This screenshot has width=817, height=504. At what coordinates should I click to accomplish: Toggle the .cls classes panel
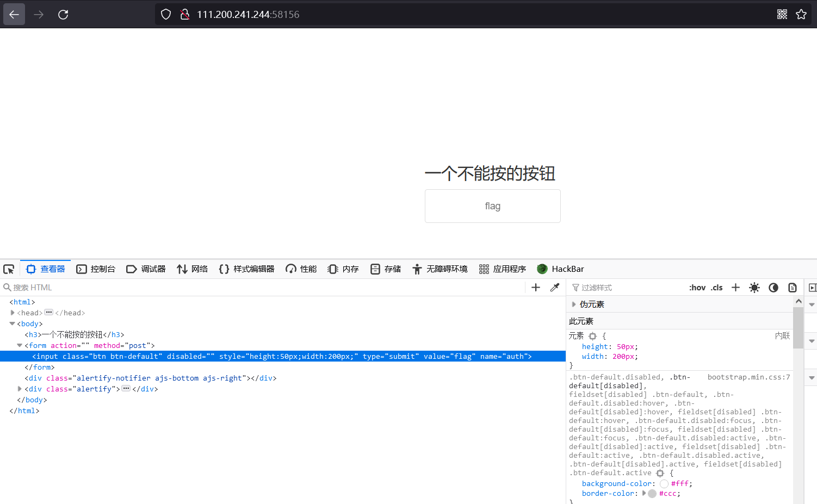pyautogui.click(x=717, y=288)
